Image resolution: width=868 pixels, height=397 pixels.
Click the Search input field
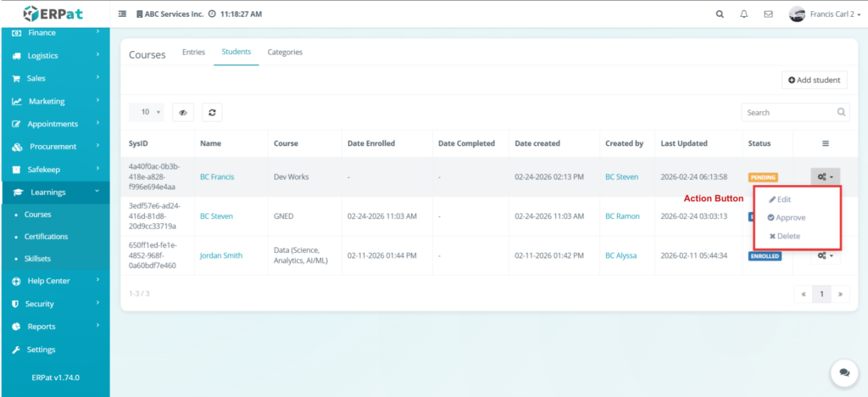point(787,112)
